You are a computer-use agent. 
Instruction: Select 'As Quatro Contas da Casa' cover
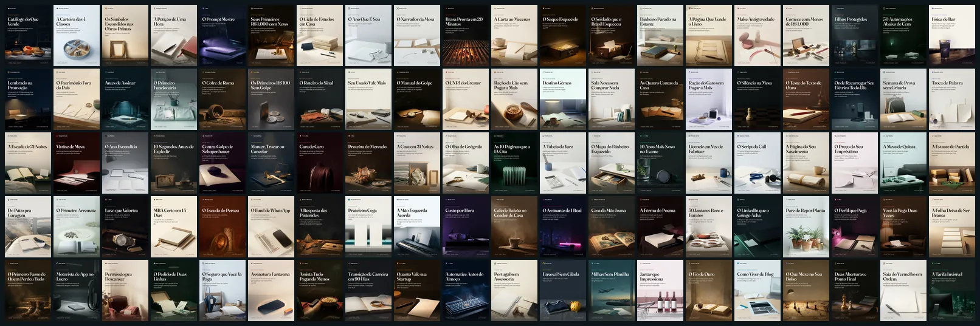pyautogui.click(x=660, y=100)
